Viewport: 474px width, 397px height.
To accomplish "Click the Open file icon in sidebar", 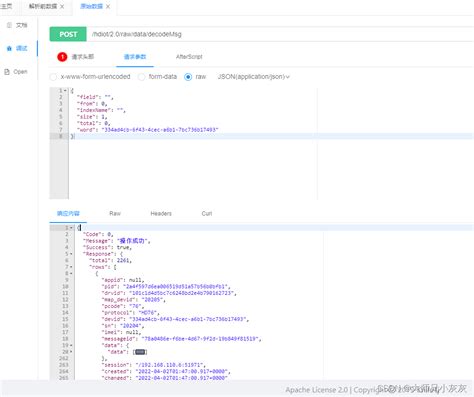I will click(x=7, y=72).
